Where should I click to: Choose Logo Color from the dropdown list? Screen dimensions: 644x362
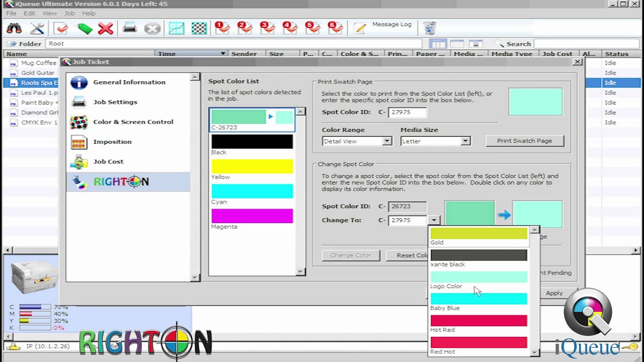point(479,280)
